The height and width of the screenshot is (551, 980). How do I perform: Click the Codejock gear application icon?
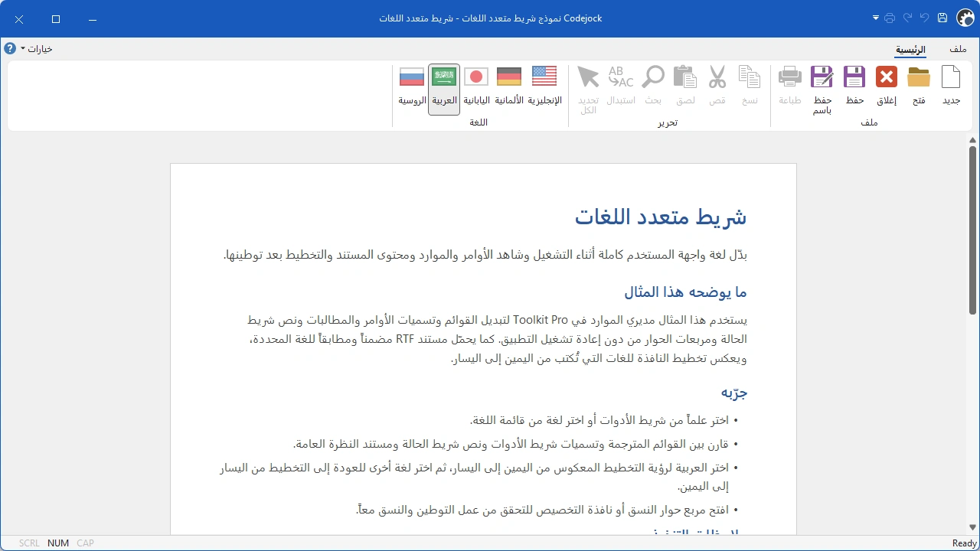tap(965, 18)
